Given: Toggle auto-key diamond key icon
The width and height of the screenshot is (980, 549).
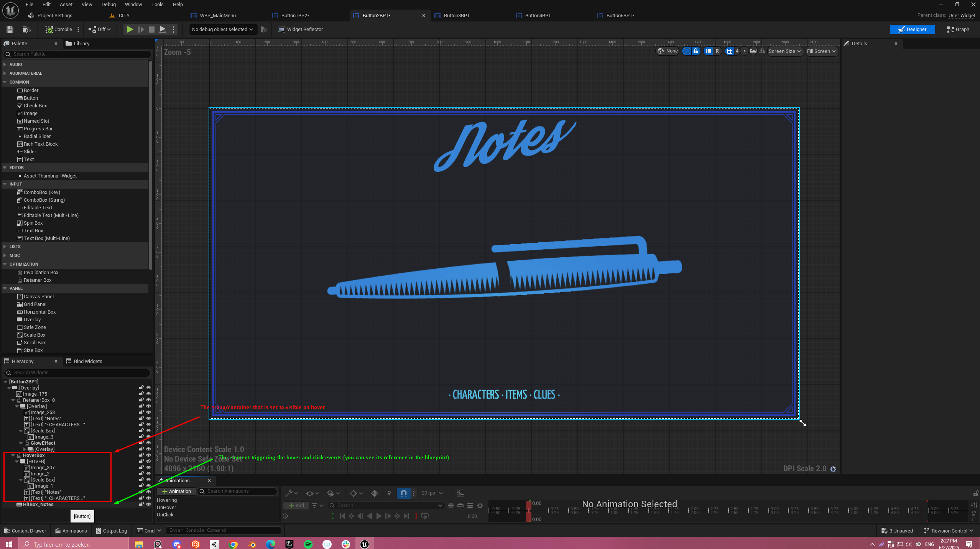Looking at the screenshot, I should pos(375,493).
